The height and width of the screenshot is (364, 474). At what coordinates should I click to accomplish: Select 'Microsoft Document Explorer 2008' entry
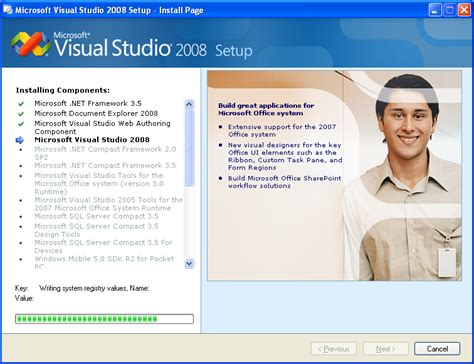(x=96, y=114)
